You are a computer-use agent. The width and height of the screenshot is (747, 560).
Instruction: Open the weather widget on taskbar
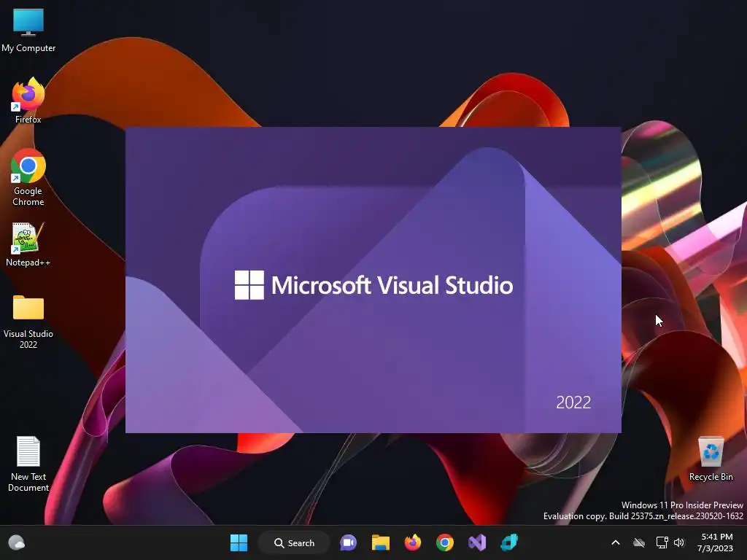point(17,542)
